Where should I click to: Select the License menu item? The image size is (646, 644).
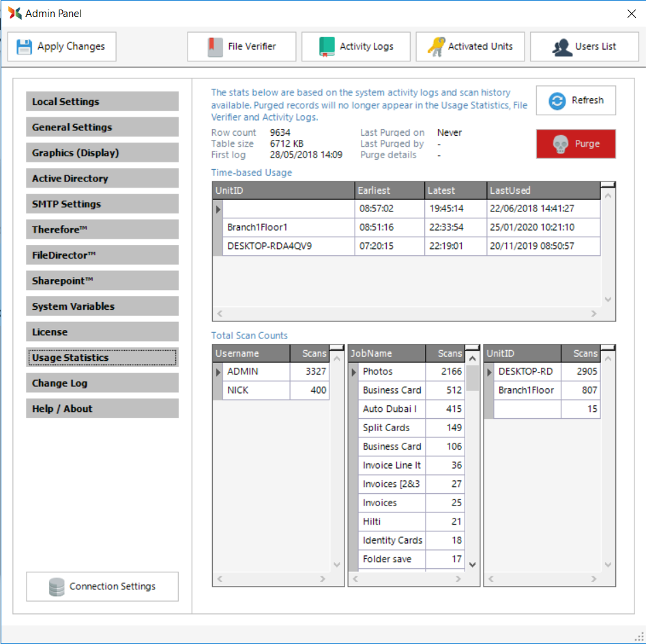[102, 332]
